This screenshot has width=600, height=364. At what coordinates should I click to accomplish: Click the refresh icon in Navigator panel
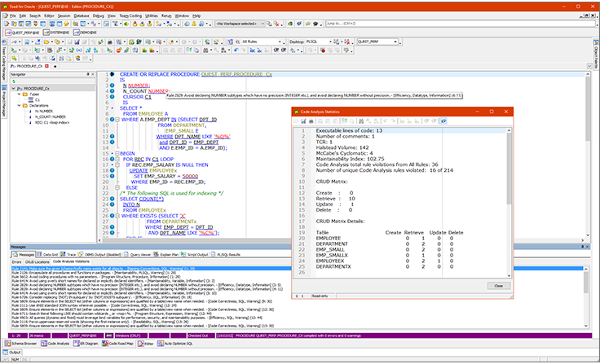(14, 81)
